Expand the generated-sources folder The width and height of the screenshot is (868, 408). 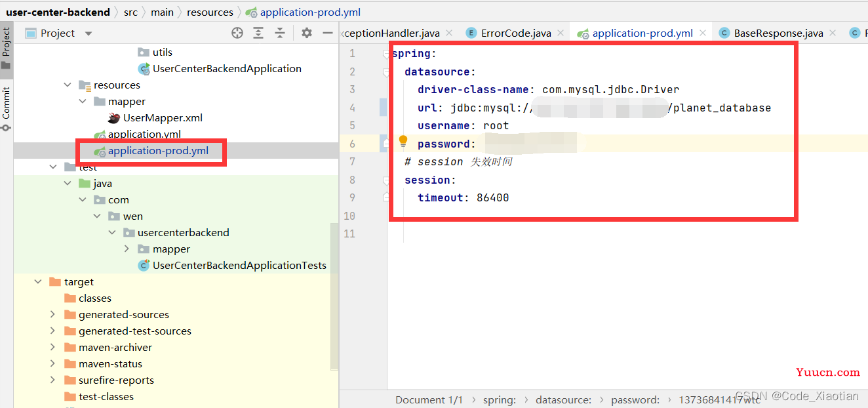pyautogui.click(x=52, y=315)
